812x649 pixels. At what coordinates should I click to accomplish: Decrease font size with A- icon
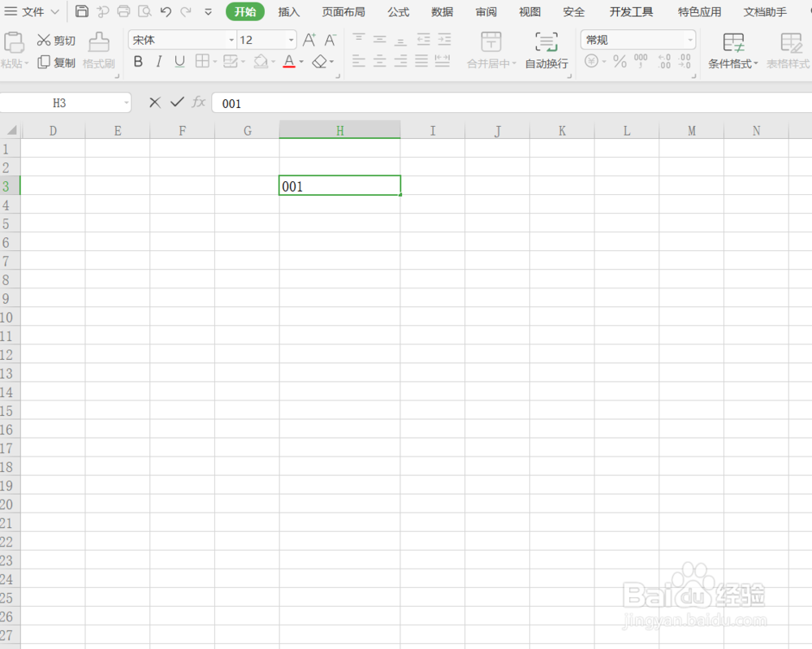(330, 40)
